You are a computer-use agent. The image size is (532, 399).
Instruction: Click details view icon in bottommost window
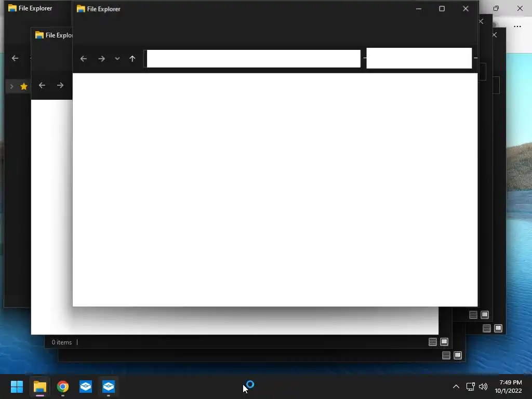click(446, 355)
